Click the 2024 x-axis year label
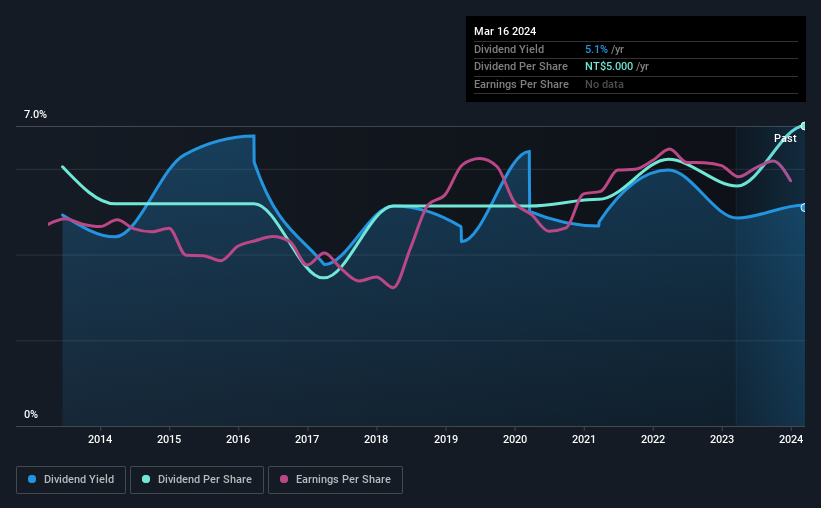The height and width of the screenshot is (508, 821). coord(791,439)
